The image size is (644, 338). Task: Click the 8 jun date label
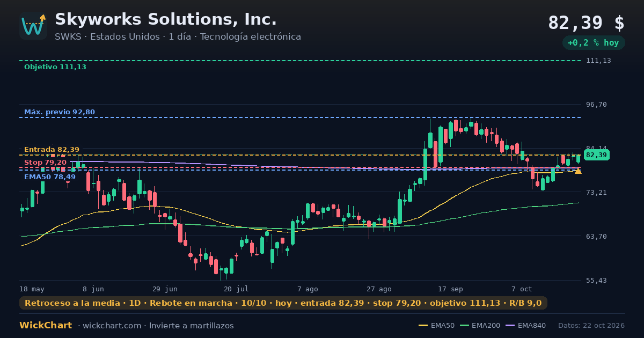click(x=93, y=289)
